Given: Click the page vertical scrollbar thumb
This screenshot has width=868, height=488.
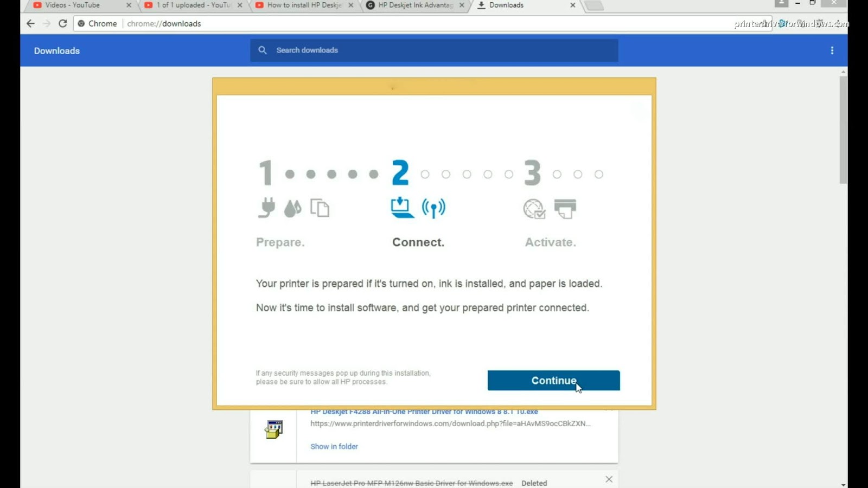Looking at the screenshot, I should click(843, 130).
